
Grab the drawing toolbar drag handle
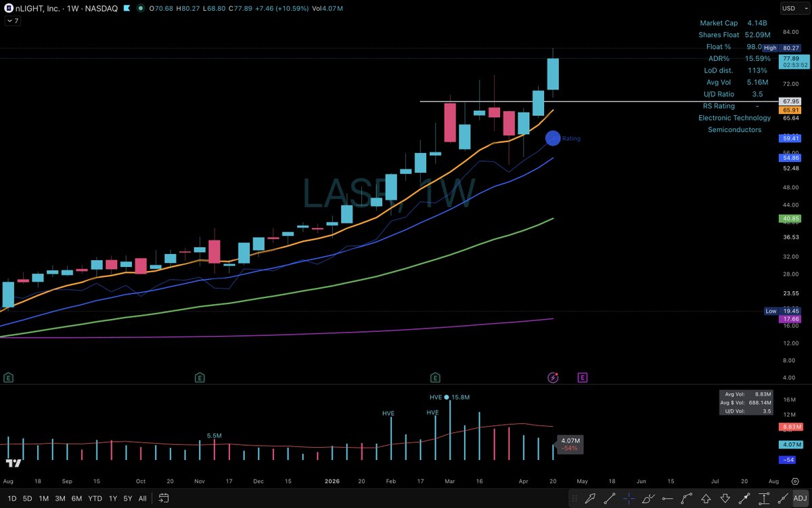pos(574,499)
